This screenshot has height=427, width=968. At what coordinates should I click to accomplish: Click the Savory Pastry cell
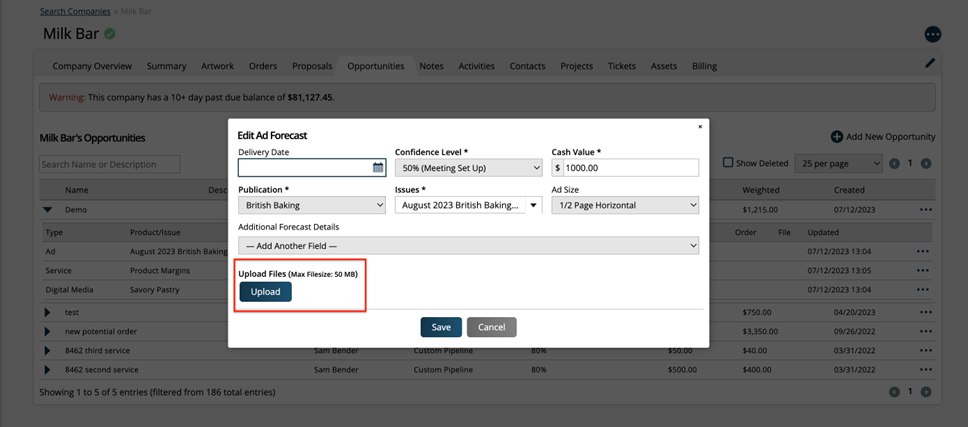154,289
